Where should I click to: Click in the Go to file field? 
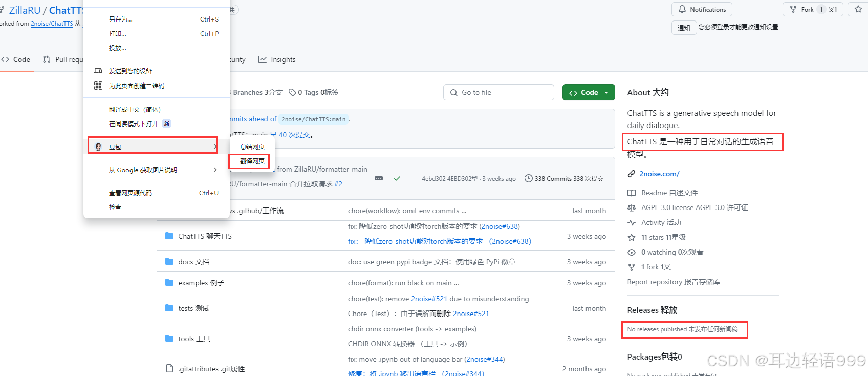point(498,92)
